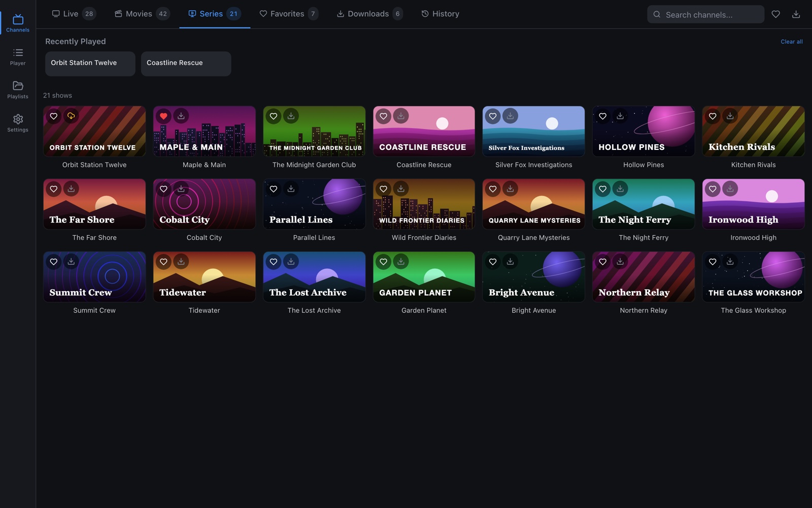812x508 pixels.
Task: Download Summit Crew series
Action: point(71,262)
